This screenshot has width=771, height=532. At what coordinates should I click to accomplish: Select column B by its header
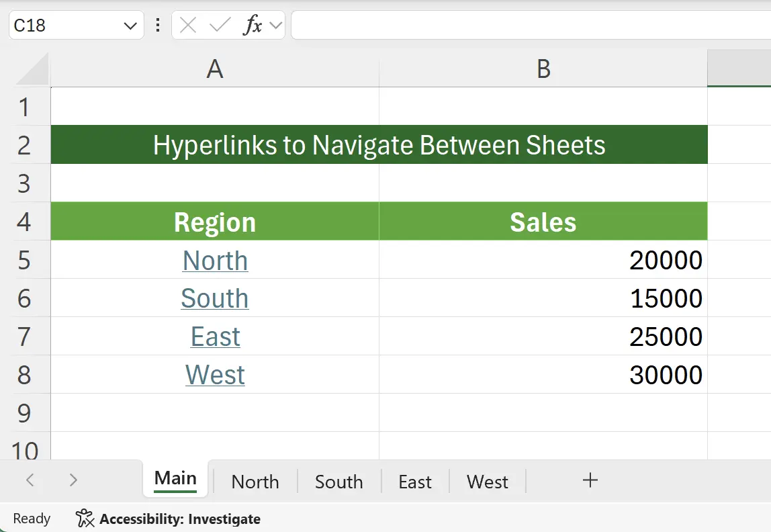[543, 69]
